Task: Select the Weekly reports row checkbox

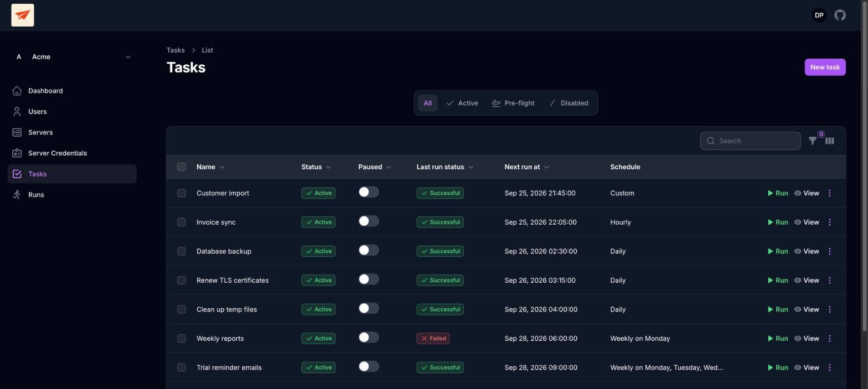Action: [x=182, y=339]
